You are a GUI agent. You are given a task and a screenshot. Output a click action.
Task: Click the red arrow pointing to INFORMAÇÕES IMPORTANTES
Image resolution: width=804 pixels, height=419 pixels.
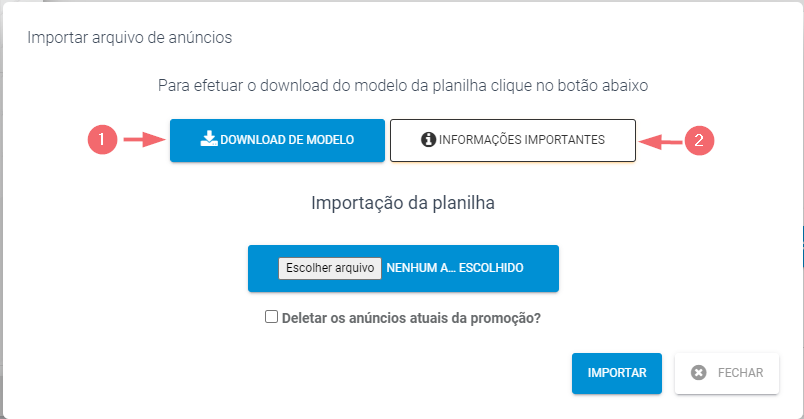(x=661, y=142)
